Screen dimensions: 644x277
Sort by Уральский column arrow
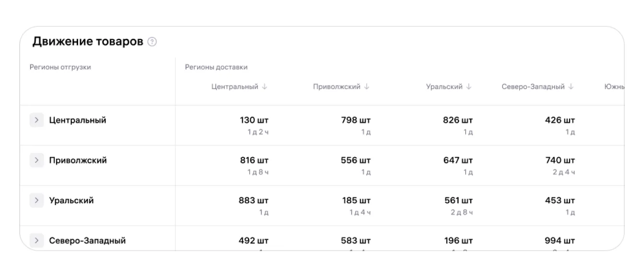tap(469, 87)
